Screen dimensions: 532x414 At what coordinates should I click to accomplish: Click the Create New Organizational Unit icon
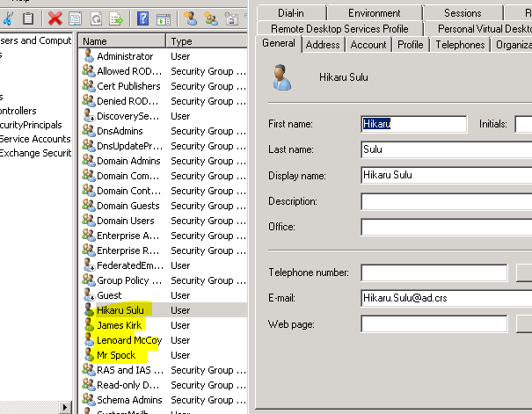click(x=231, y=18)
